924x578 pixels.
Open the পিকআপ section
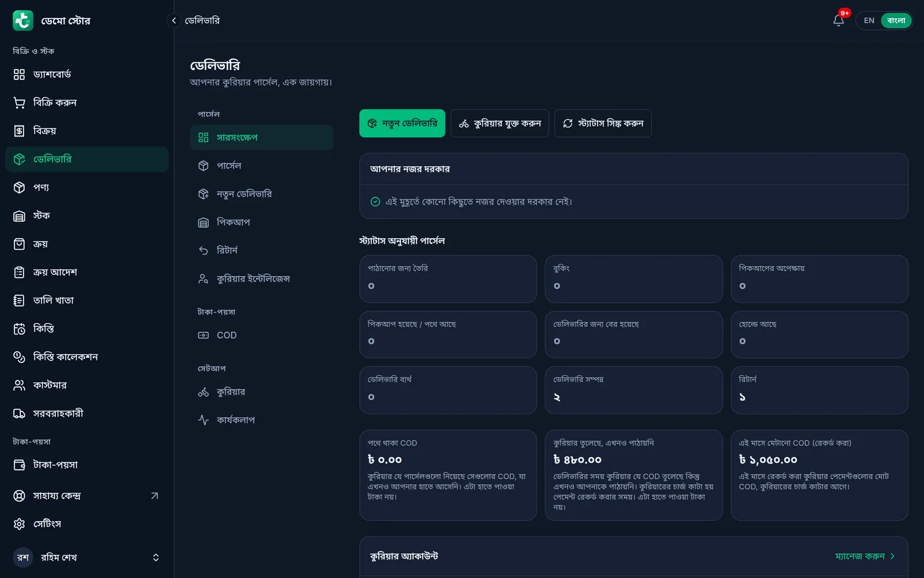(x=262, y=222)
